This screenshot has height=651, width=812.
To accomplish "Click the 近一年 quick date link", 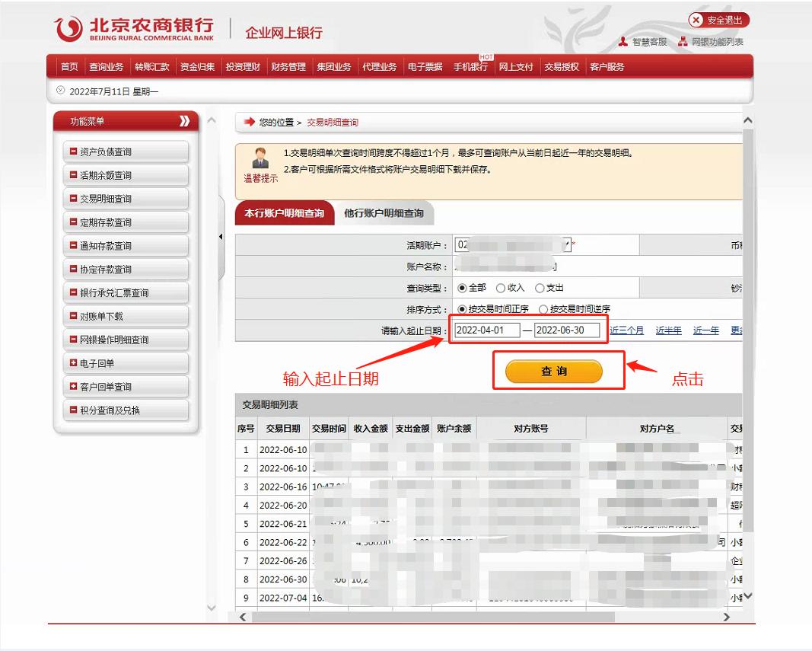I will tap(705, 330).
